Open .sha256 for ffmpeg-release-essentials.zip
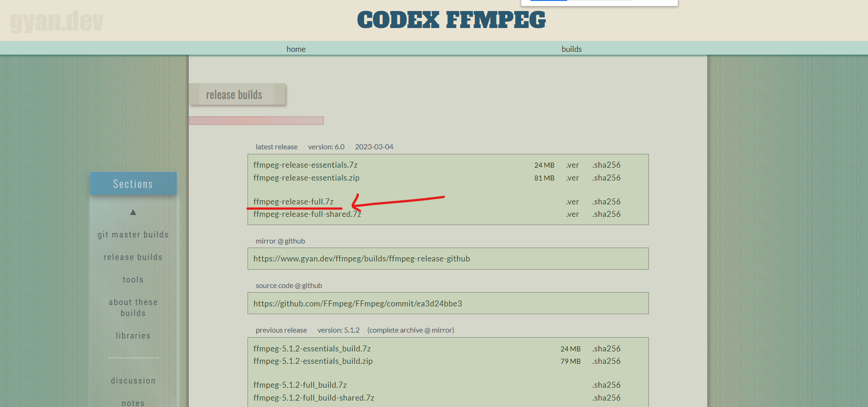Screen dimensions: 868x407 (606, 178)
